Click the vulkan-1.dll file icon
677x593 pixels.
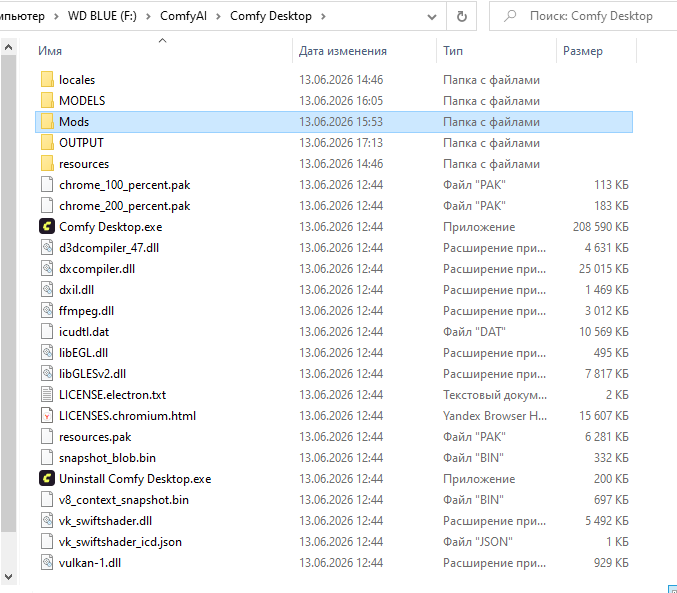[x=47, y=562]
